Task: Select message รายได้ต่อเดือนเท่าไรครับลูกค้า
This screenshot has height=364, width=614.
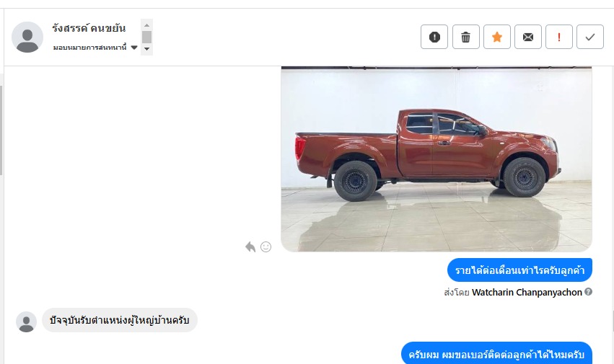Action: pyautogui.click(x=519, y=270)
